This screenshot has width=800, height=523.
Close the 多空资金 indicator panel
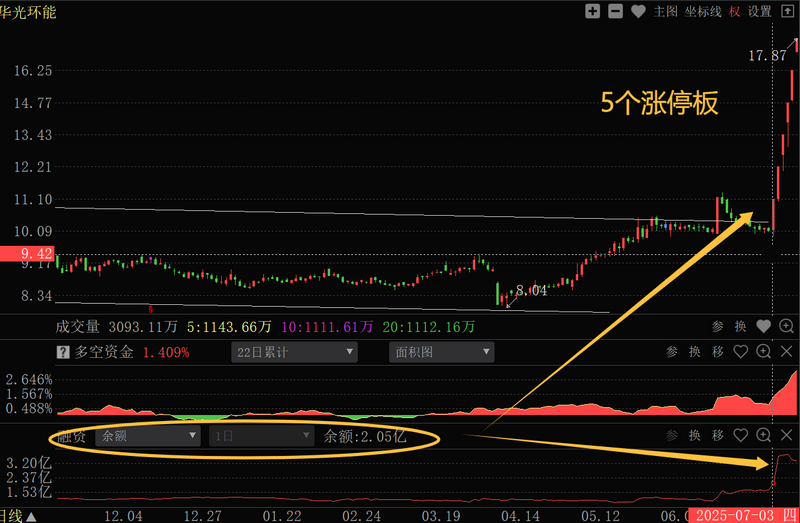[787, 352]
